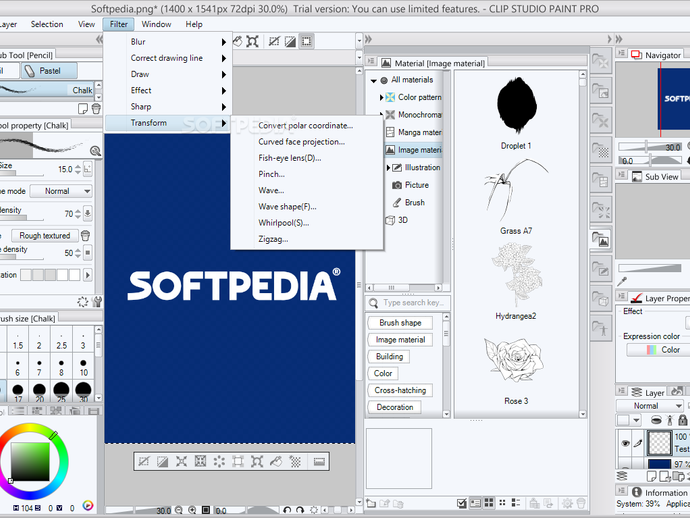This screenshot has width=690, height=518.
Task: Click the Sub View panel tab
Action: (655, 176)
